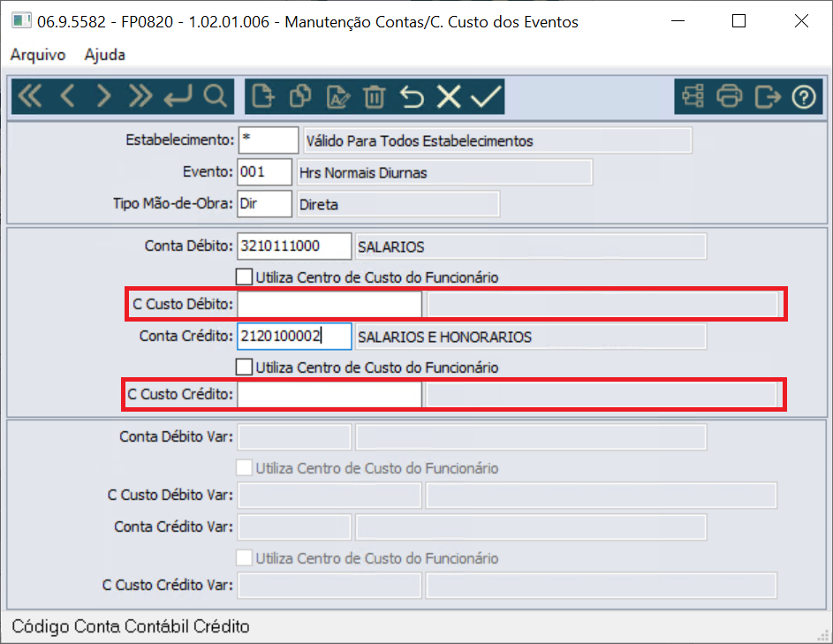The height and width of the screenshot is (644, 833).
Task: Click the go-to record return arrow icon
Action: coord(178,96)
